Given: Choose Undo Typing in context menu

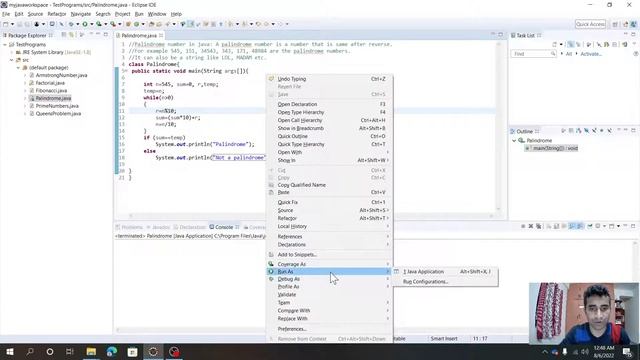Looking at the screenshot, I should 329,79.
